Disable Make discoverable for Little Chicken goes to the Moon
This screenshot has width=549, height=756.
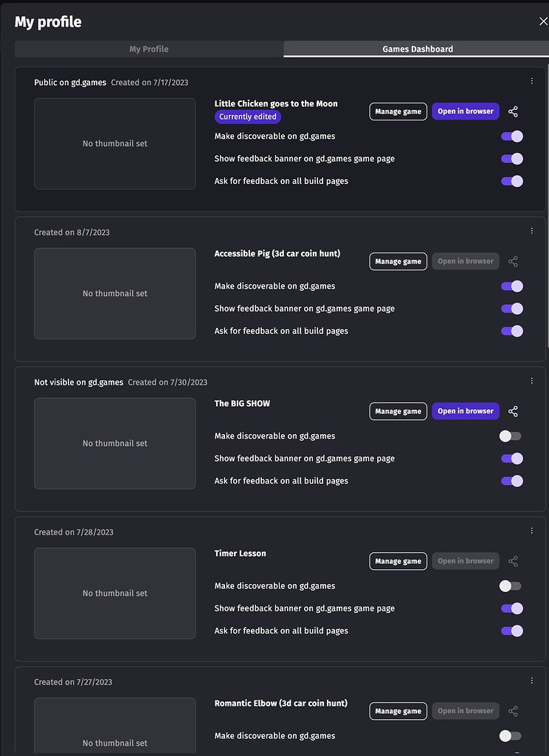click(x=511, y=137)
